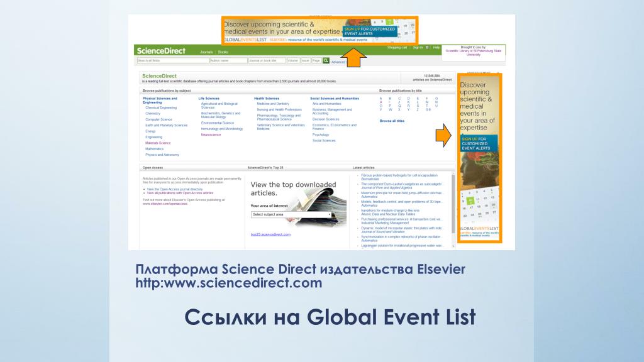Open Veterinary Science and Veterinary Medicine link
The image size is (644, 362).
pos(281,127)
